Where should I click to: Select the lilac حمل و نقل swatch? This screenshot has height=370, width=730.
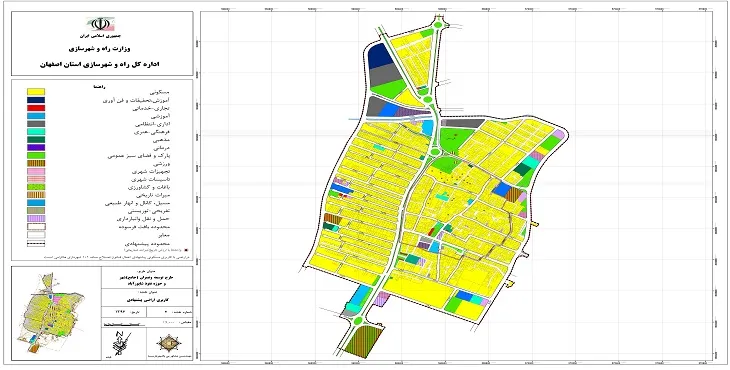36,218
